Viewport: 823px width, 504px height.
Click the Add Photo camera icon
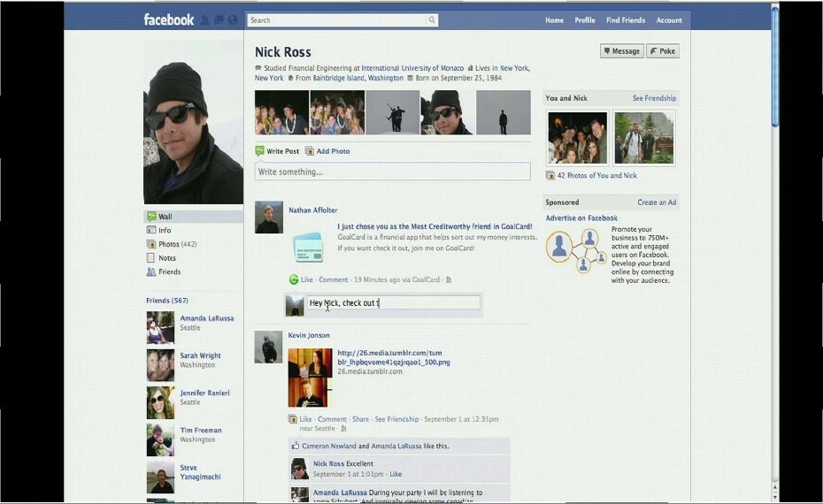click(310, 151)
